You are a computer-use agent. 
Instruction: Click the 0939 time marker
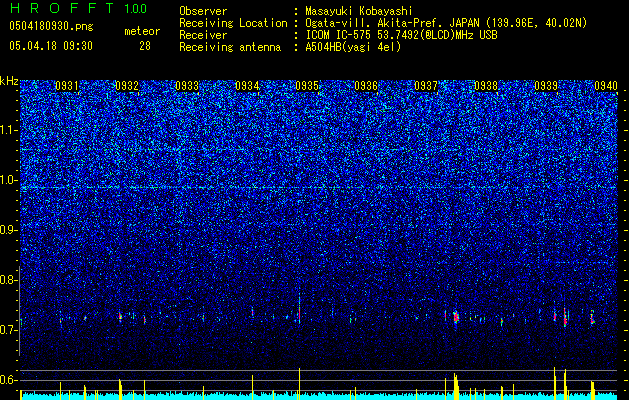546,86
